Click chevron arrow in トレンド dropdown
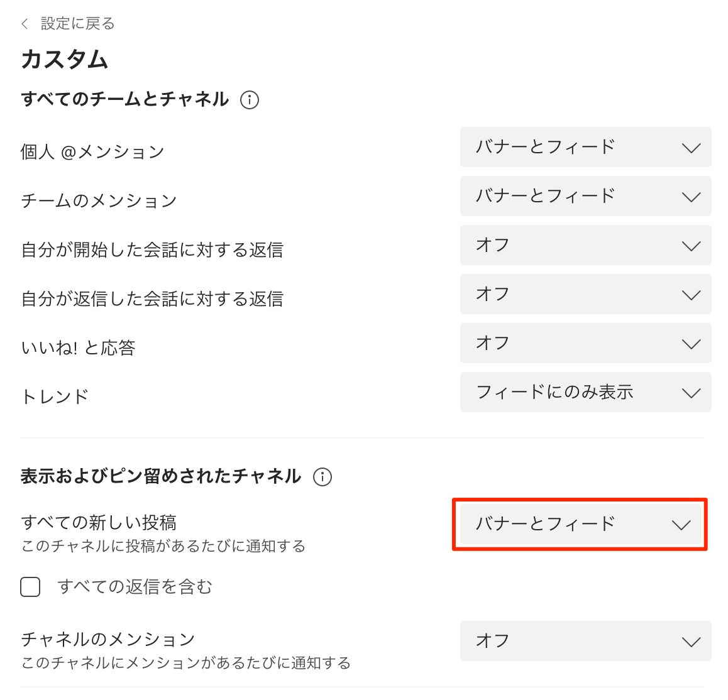Image resolution: width=728 pixels, height=700 pixels. point(691,393)
